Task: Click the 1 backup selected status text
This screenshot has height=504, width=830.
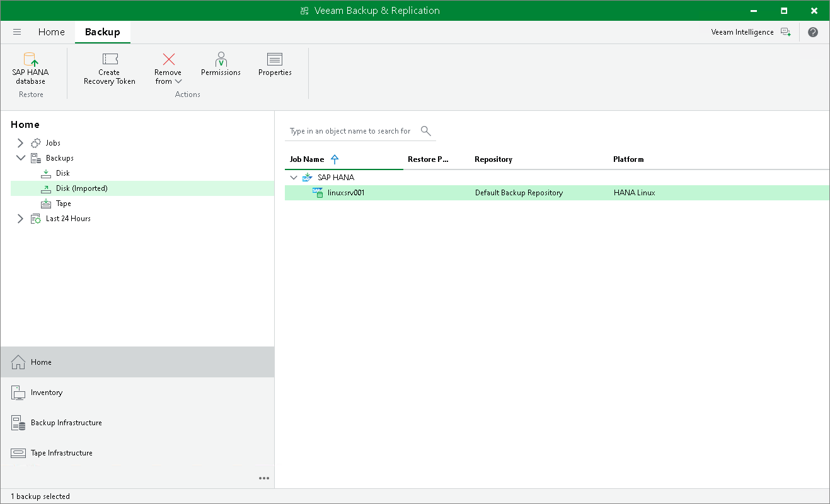Action: point(40,496)
